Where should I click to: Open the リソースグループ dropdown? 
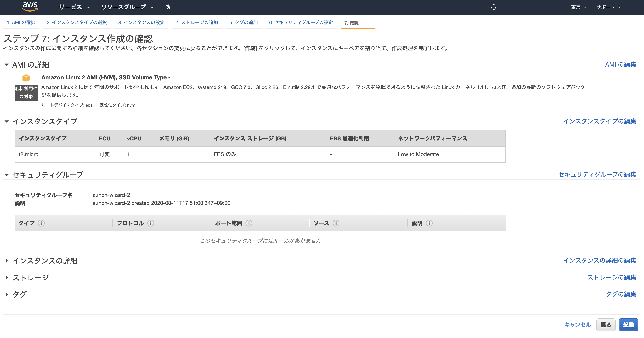[127, 7]
